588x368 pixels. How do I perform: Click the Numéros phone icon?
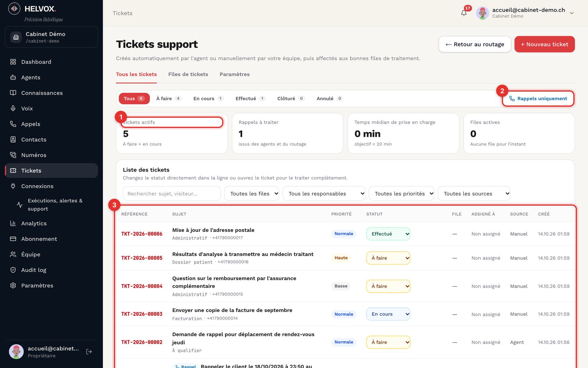point(13,155)
